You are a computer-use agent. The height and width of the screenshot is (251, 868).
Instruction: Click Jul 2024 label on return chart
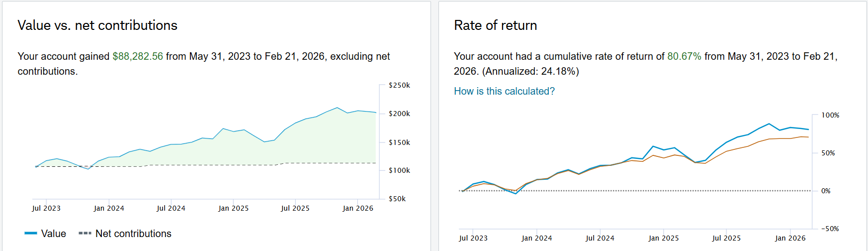pos(600,238)
